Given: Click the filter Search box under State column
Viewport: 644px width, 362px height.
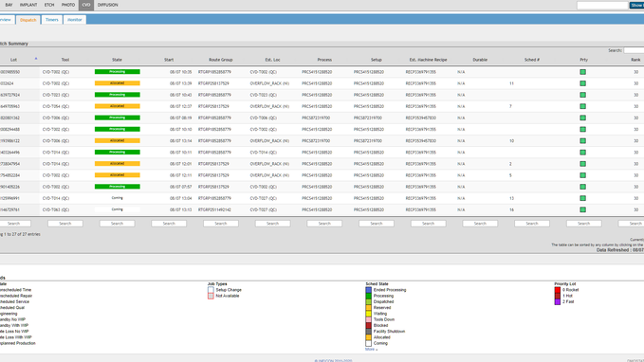Looking at the screenshot, I should pyautogui.click(x=117, y=224).
